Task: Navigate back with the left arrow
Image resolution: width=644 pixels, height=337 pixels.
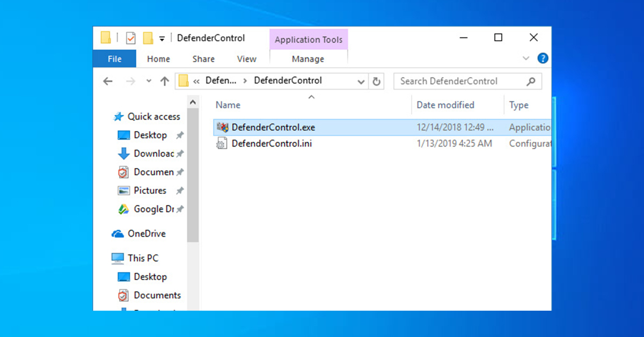Action: click(x=108, y=82)
